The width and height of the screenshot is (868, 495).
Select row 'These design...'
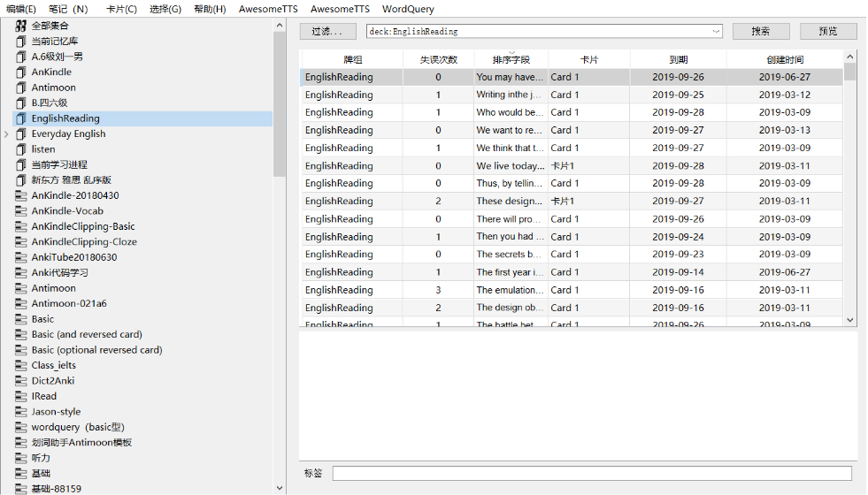(x=572, y=201)
